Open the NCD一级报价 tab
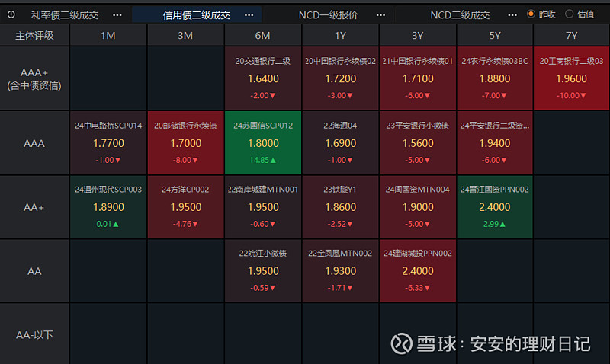 (x=328, y=15)
